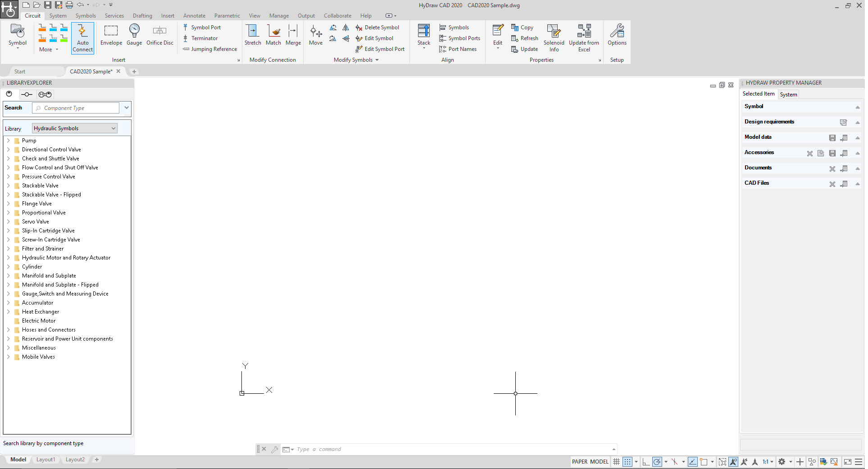Viewport: 868px width, 469px height.
Task: Switch to the Layout1 tab
Action: 45,460
